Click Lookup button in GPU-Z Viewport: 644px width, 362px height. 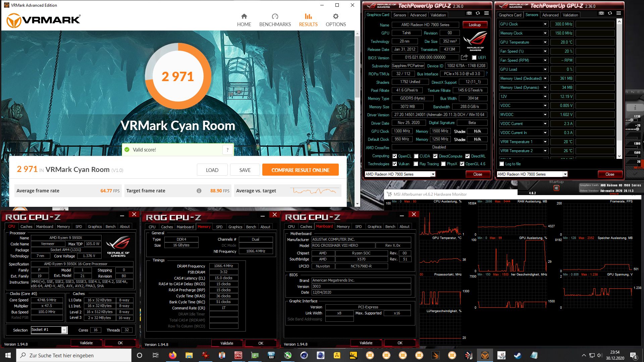point(475,25)
